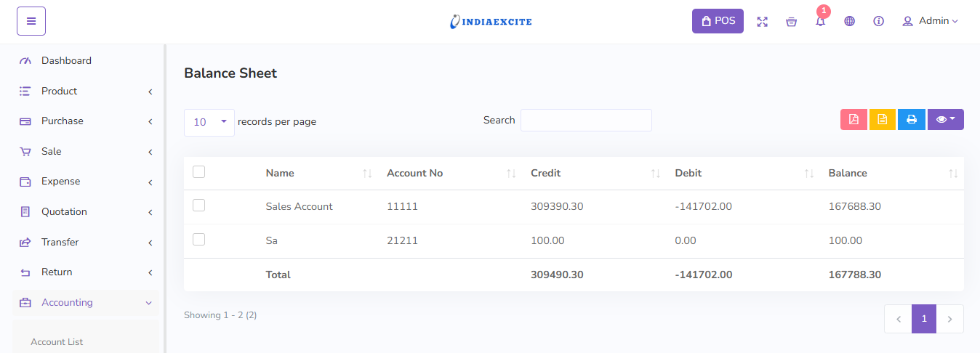Image resolution: width=980 pixels, height=353 pixels.
Task: Toggle fullscreen mode icon
Action: (x=762, y=22)
